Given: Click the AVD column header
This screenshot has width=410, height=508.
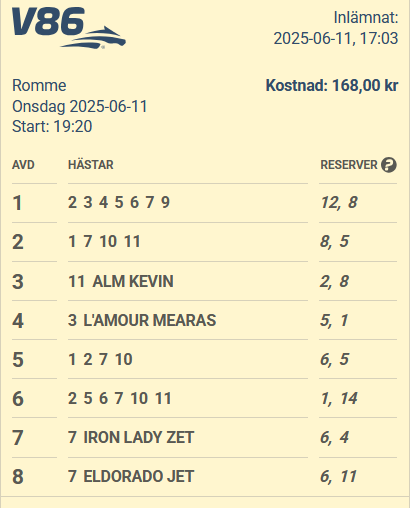Looking at the screenshot, I should [23, 165].
